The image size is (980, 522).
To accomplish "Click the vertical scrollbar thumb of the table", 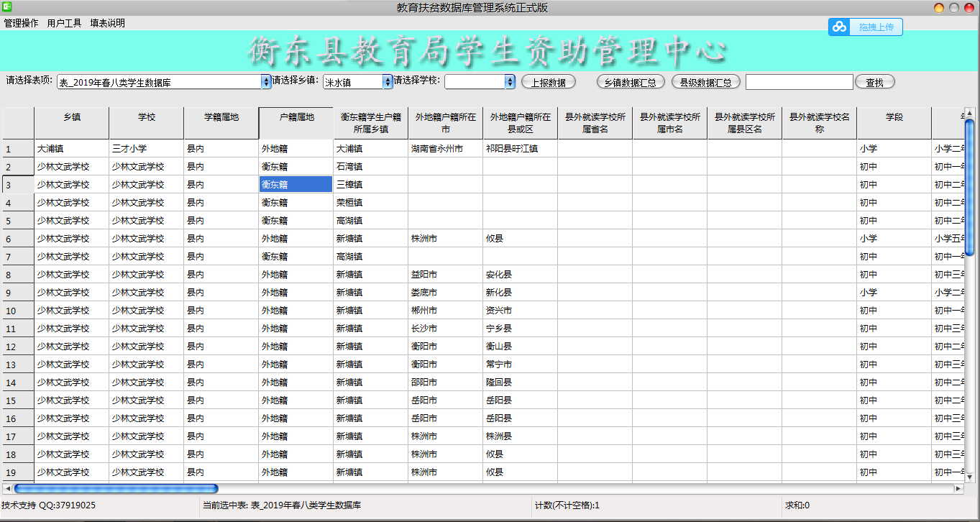I will point(969,187).
